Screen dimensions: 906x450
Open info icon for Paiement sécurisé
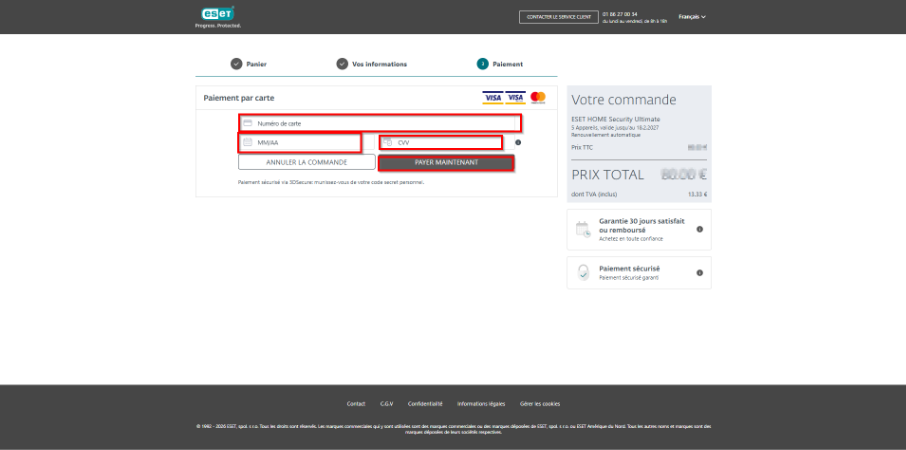point(700,273)
